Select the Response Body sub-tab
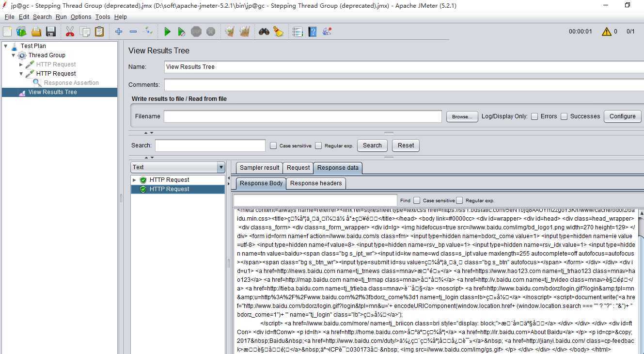The image size is (644, 354). point(261,183)
